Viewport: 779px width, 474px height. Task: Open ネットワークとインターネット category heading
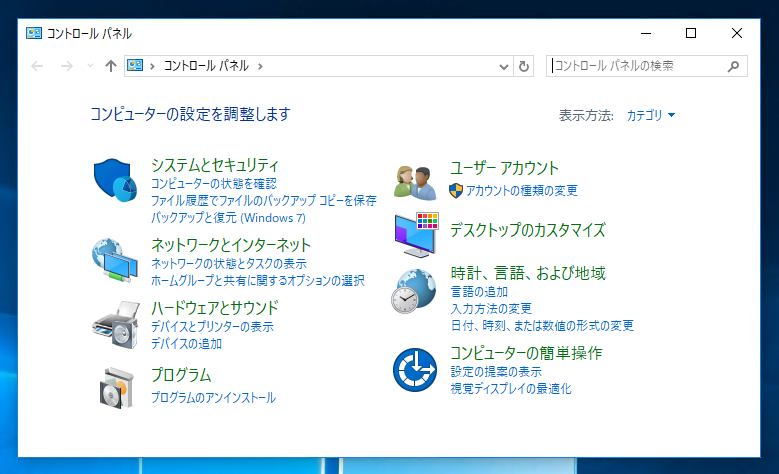[231, 244]
